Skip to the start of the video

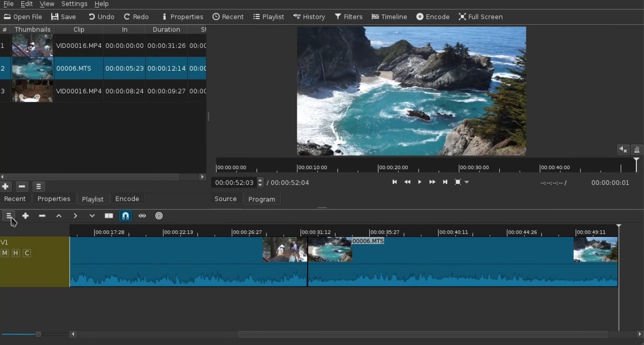[395, 182]
